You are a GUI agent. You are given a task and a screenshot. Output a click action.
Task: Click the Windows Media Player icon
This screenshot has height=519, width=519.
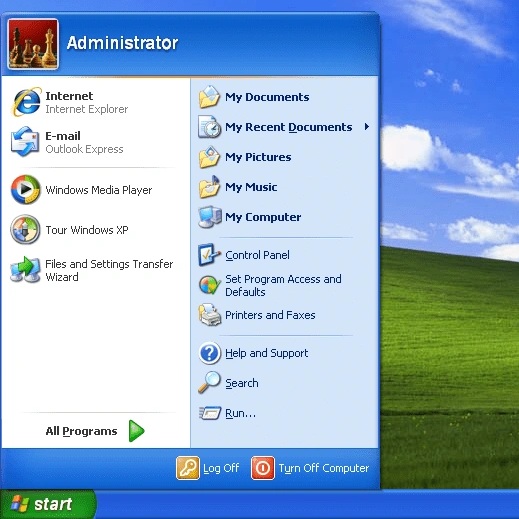point(26,189)
